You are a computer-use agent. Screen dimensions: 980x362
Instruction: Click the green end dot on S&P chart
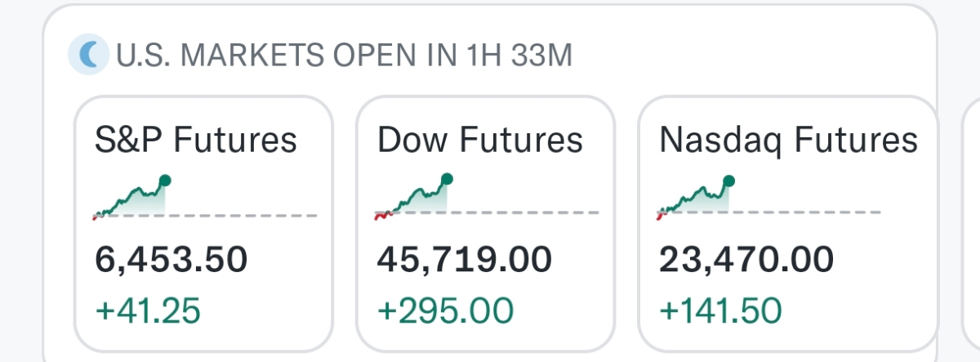166,180
